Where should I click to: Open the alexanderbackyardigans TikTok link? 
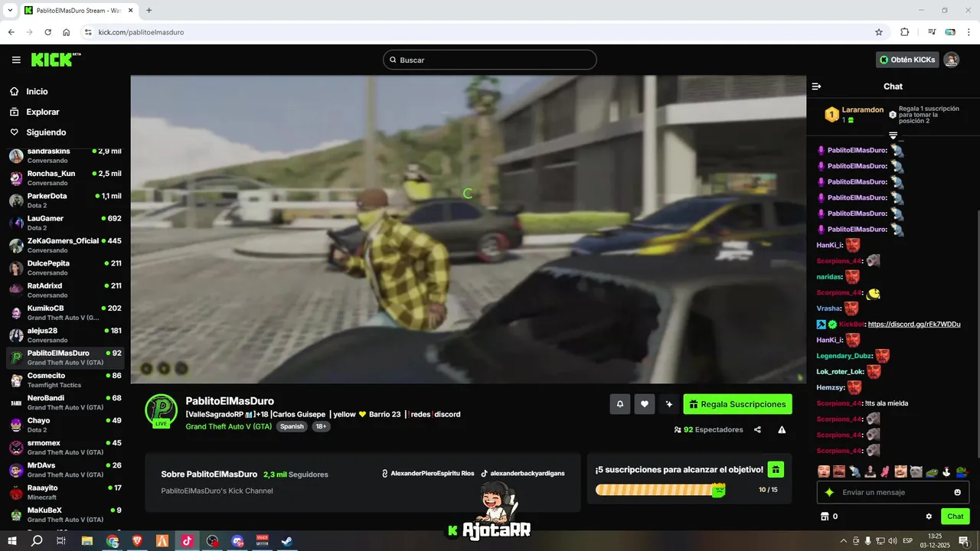[523, 474]
